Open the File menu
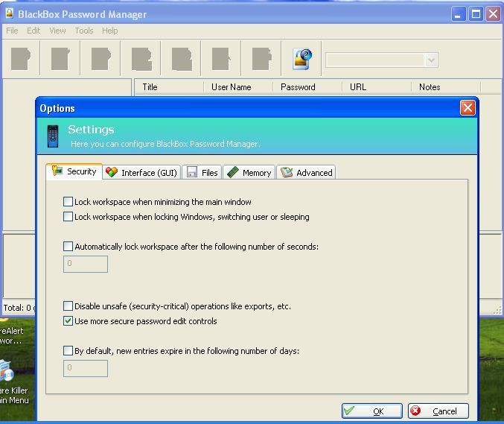 coord(12,31)
